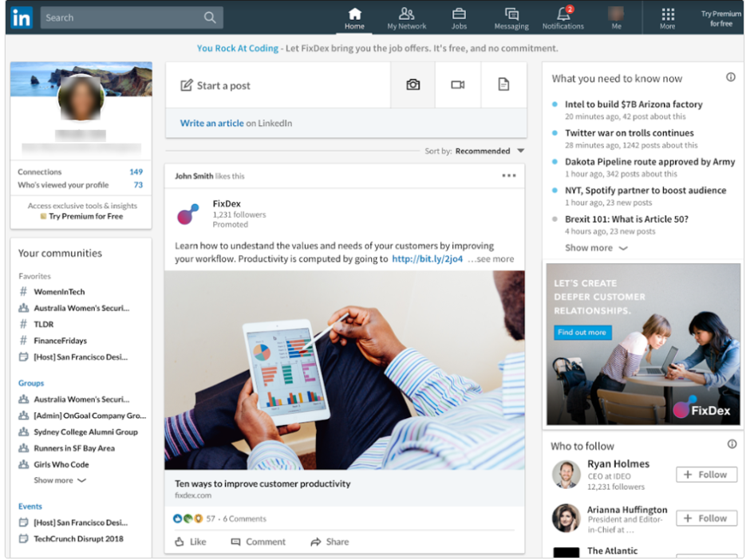Click hashtag icon next to WomenInTech
The height and width of the screenshot is (560, 754).
point(23,292)
